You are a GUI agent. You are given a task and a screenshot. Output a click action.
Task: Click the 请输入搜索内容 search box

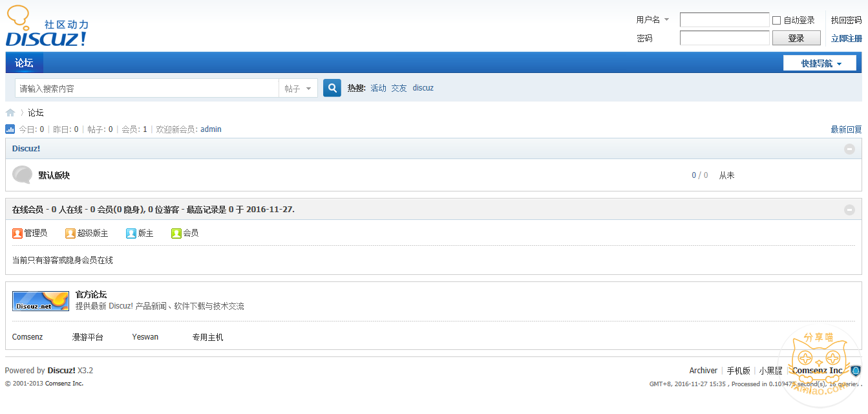click(147, 89)
